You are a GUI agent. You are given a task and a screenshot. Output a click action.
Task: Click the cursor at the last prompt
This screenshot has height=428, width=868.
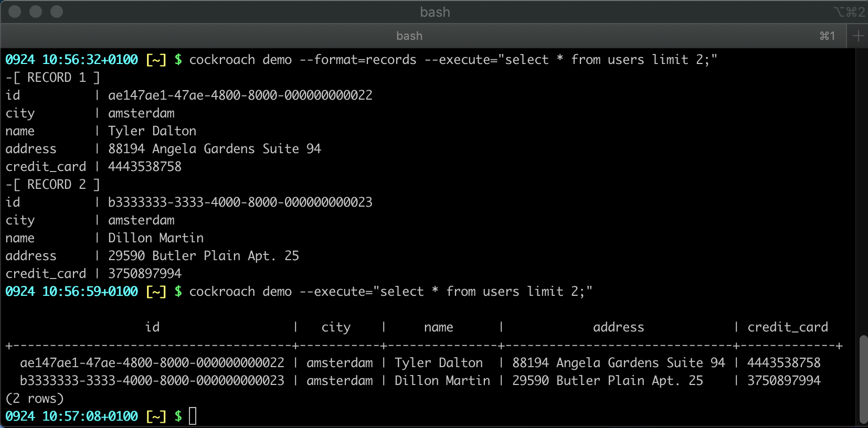(x=193, y=416)
